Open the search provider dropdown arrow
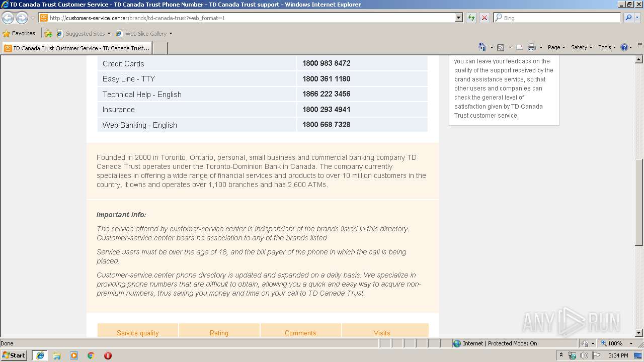The height and width of the screenshot is (362, 644). tap(637, 18)
